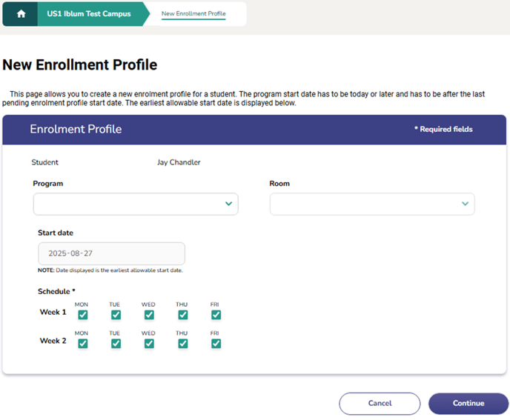Toggle Week 2 Friday checkbox
The width and height of the screenshot is (510, 420).
pos(216,344)
